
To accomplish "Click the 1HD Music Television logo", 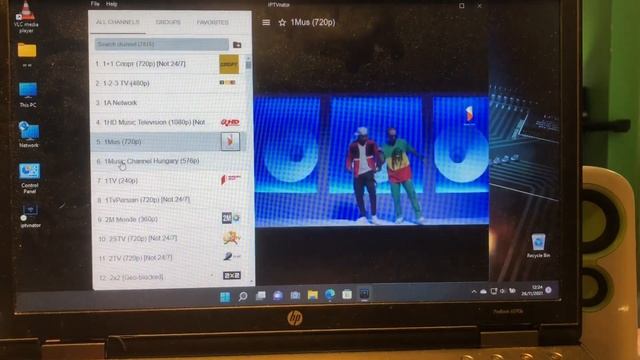I will (x=230, y=122).
